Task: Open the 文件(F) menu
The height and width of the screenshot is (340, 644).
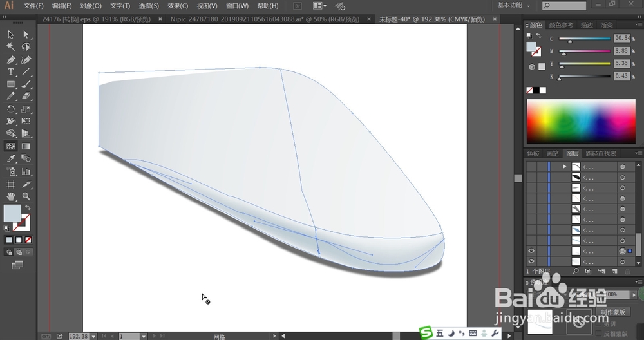Action: [x=33, y=6]
